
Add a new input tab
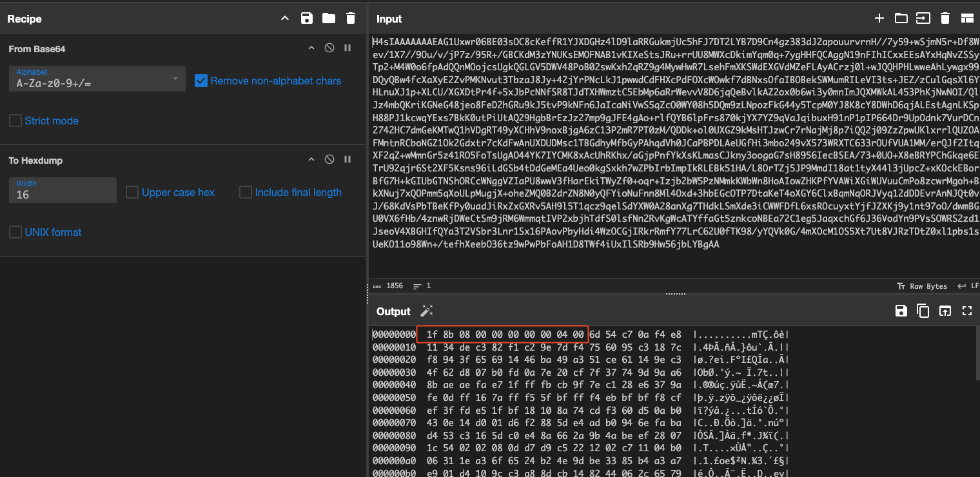tap(879, 19)
